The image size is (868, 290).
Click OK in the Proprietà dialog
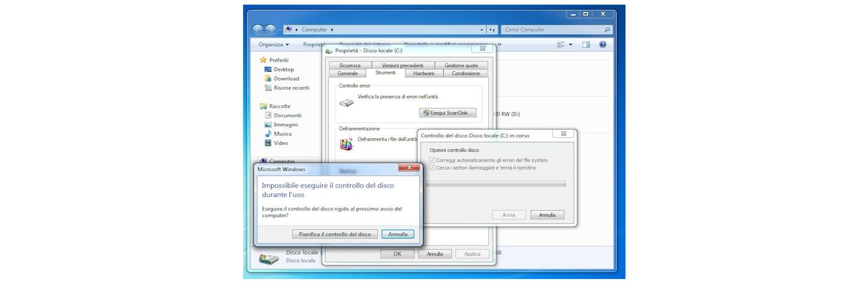(x=397, y=254)
